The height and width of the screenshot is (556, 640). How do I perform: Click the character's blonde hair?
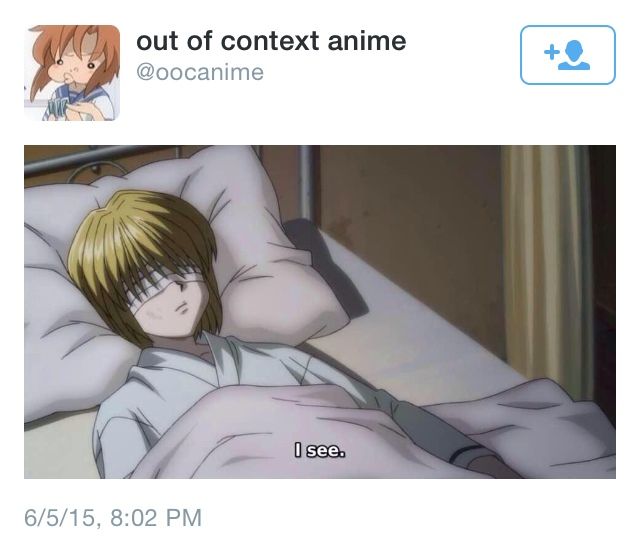coord(139,245)
